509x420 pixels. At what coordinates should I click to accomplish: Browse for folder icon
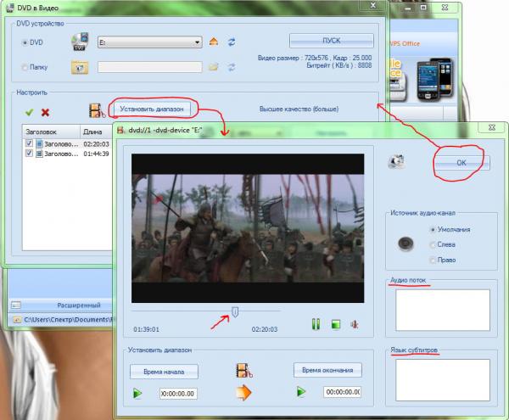pyautogui.click(x=213, y=67)
